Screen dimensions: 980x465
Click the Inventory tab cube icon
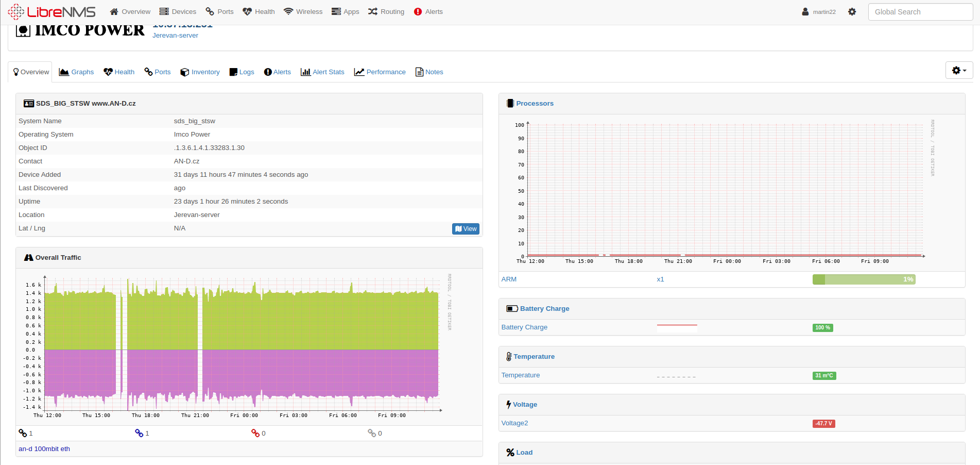coord(185,72)
